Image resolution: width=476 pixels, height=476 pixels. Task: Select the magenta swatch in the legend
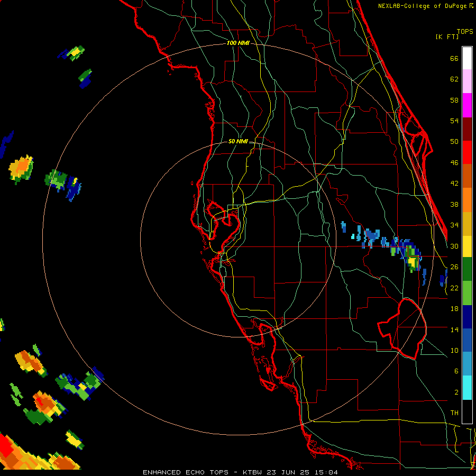tap(467, 105)
